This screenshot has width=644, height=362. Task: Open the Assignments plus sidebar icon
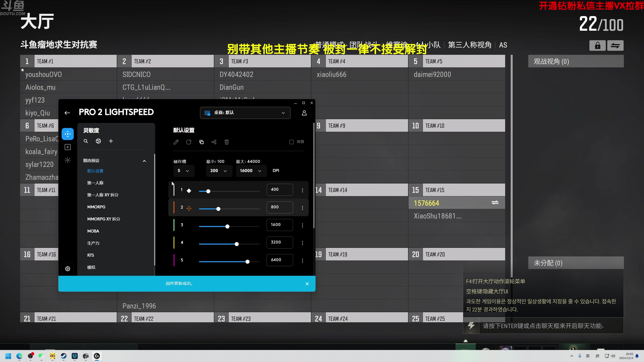[68, 147]
